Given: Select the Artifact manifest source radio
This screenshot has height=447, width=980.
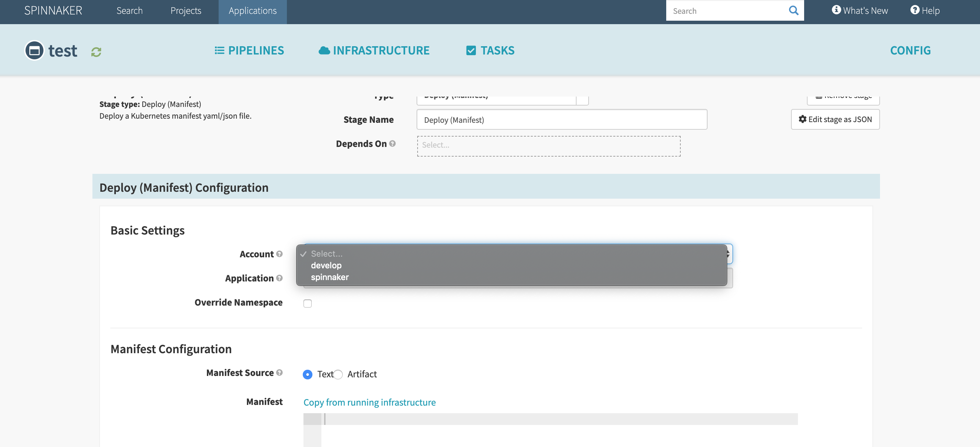Looking at the screenshot, I should 338,374.
